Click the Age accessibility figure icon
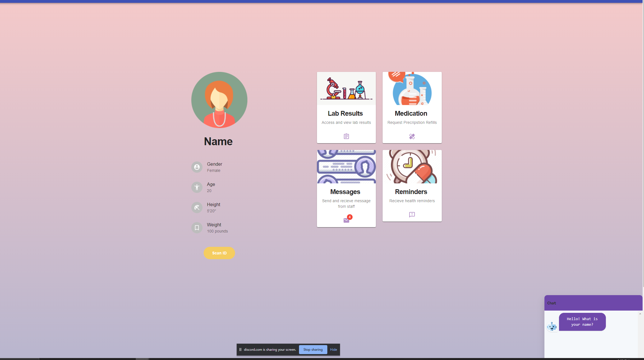The width and height of the screenshot is (644, 360). 197,187
